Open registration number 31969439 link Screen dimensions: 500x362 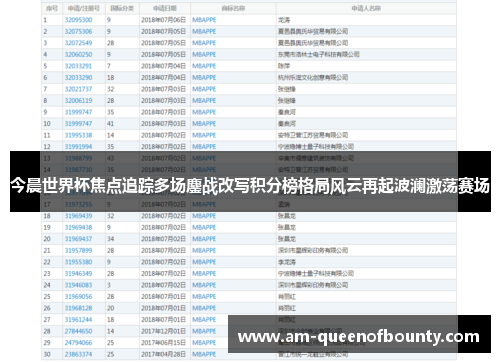click(78, 216)
